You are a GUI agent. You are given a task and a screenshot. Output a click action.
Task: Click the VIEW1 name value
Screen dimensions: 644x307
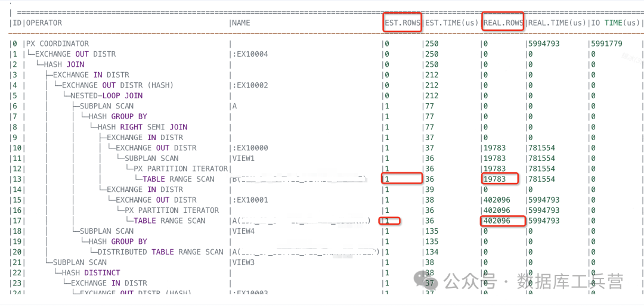[243, 158]
